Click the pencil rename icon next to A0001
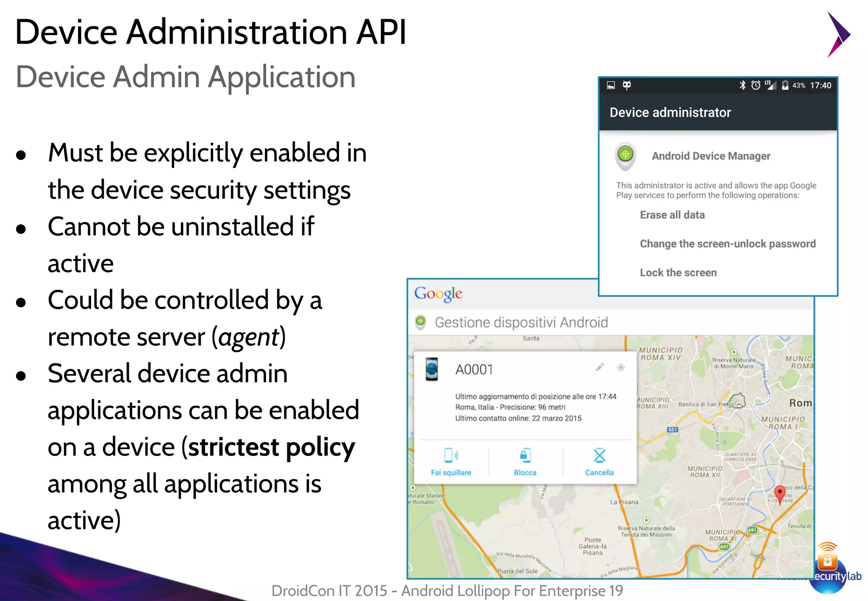The width and height of the screenshot is (868, 601). [599, 367]
